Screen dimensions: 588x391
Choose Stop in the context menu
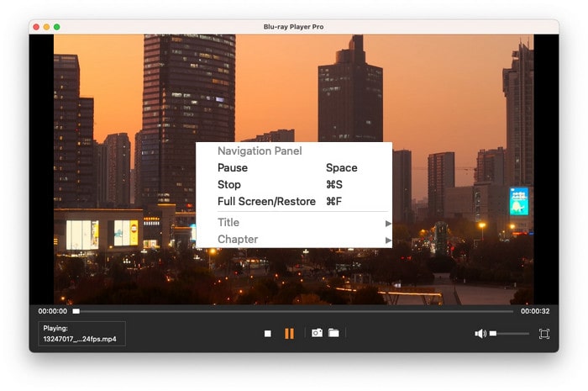(x=229, y=185)
